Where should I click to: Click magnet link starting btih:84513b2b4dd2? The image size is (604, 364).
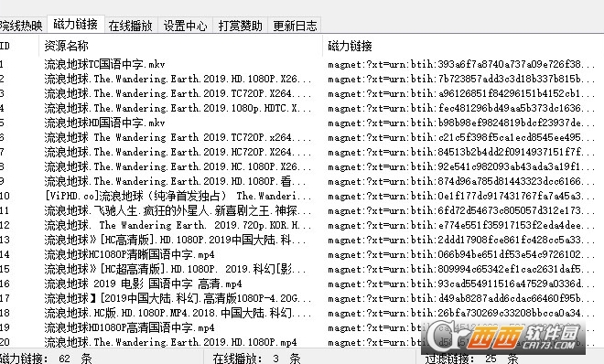(x=461, y=152)
